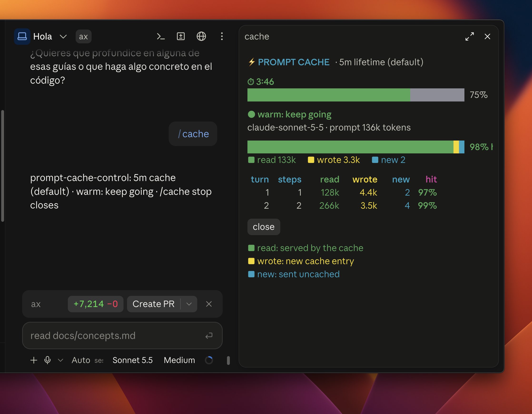532x414 pixels.
Task: Close the cache panel with X
Action: (487, 37)
